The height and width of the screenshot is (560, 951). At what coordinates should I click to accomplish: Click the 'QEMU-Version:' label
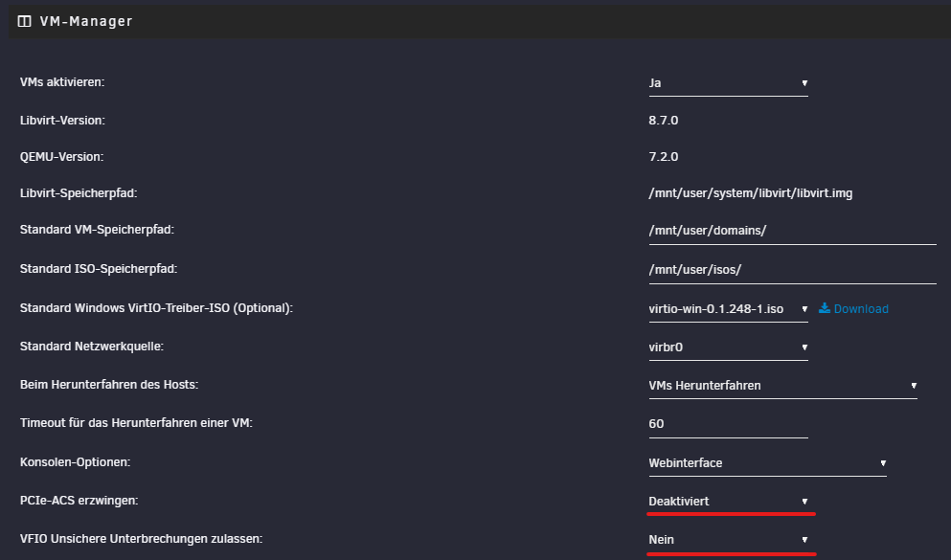(x=61, y=156)
